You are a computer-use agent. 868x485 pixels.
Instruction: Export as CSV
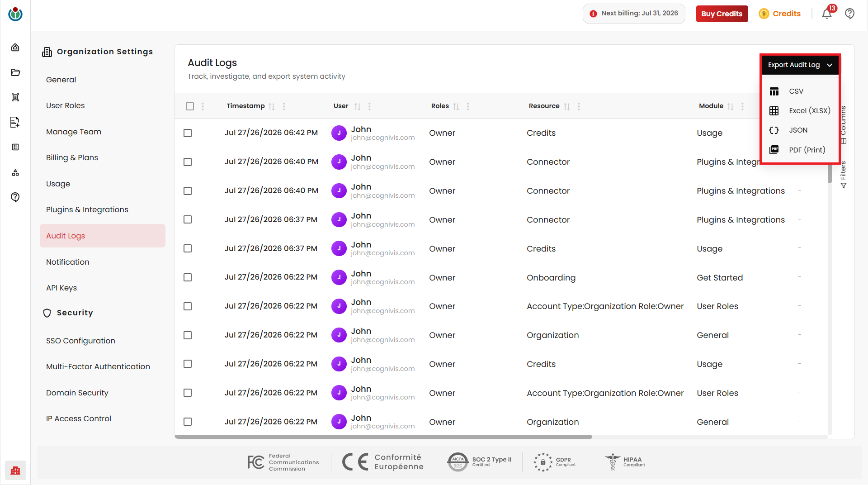click(800, 91)
